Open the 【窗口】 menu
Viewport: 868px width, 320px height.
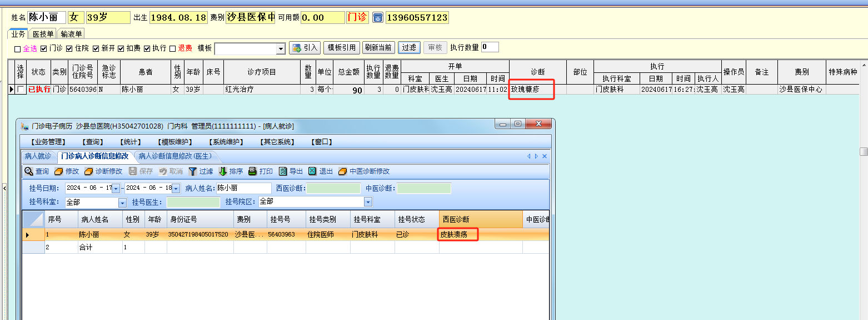tap(322, 142)
